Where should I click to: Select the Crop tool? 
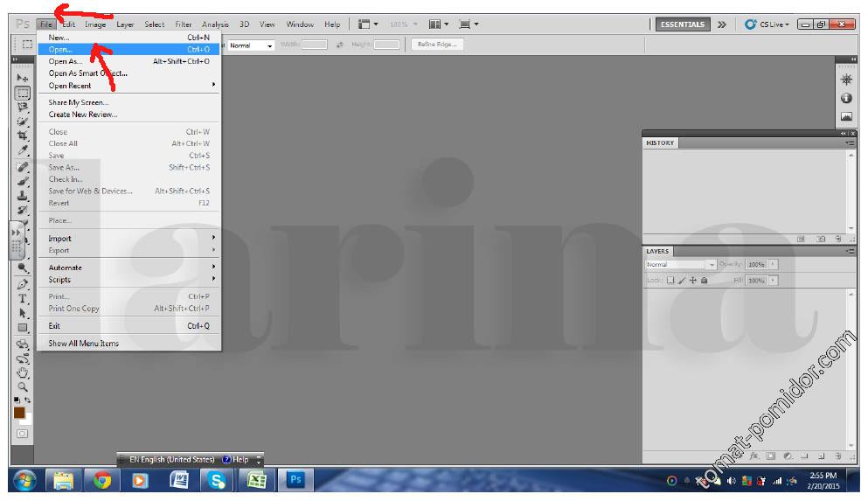[x=23, y=136]
